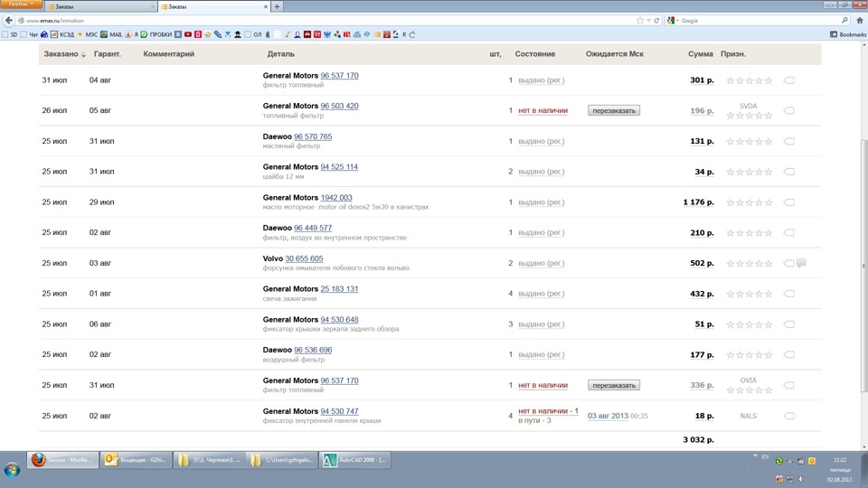
Task: Open a new tab with plus button
Action: (x=277, y=6)
